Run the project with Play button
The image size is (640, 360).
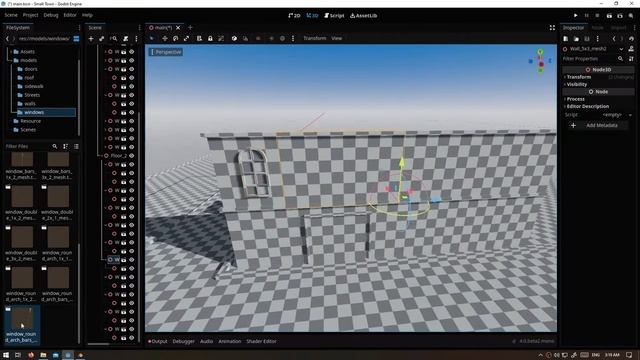[576, 16]
